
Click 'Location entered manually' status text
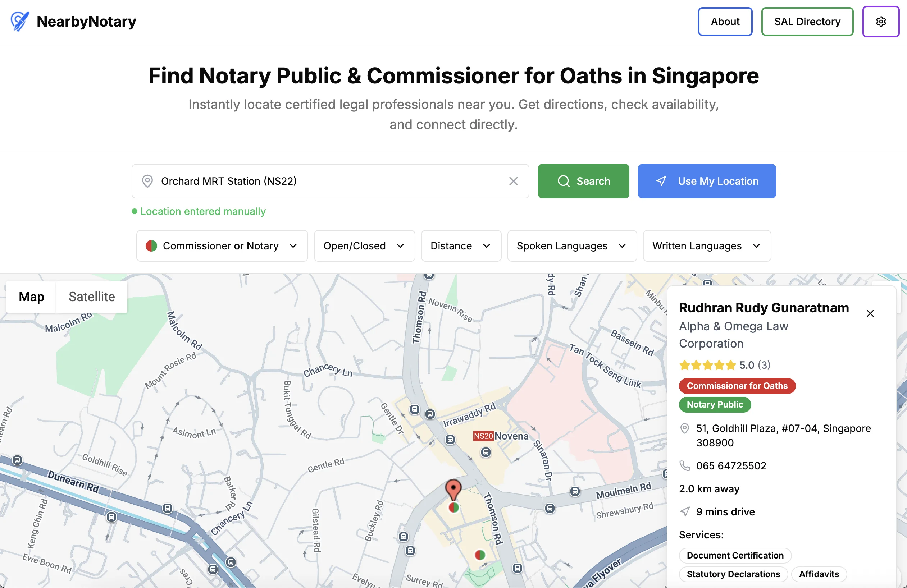click(x=203, y=211)
